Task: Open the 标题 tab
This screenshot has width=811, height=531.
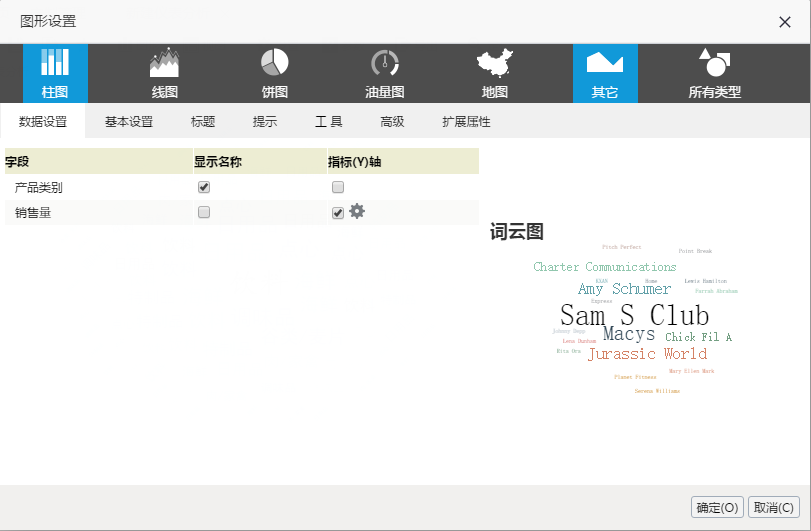Action: [203, 122]
